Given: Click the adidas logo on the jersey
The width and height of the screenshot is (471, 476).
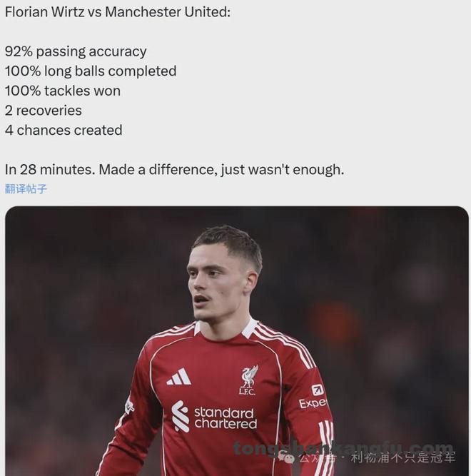Looking at the screenshot, I should coord(179,377).
